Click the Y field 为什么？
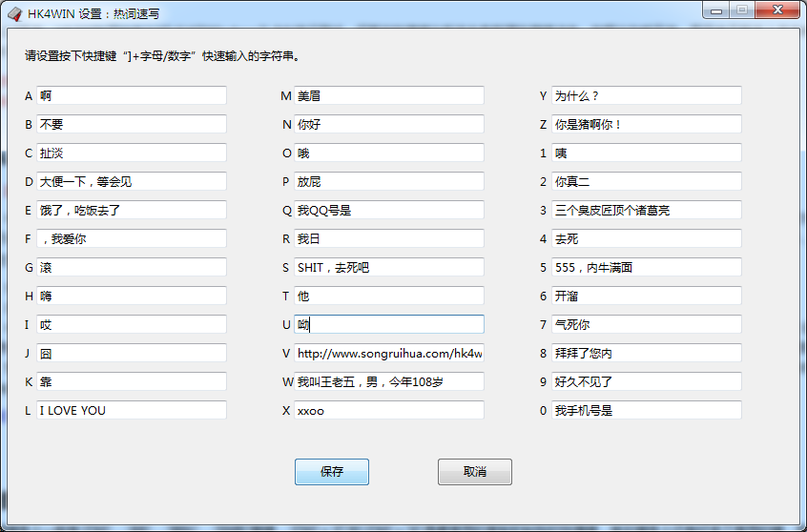807x532 pixels. coord(647,95)
